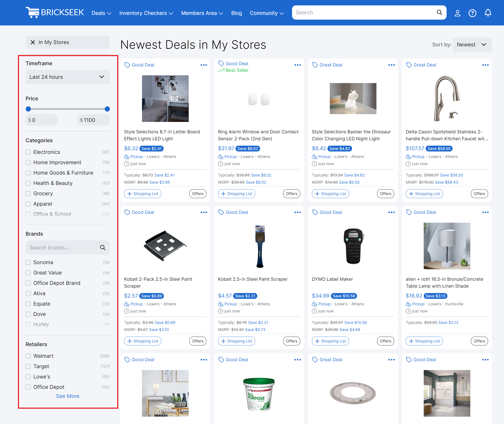View Offers for Kobalt 2.5-in Paint Scraper
Screen dimensions: 504x424
point(291,341)
